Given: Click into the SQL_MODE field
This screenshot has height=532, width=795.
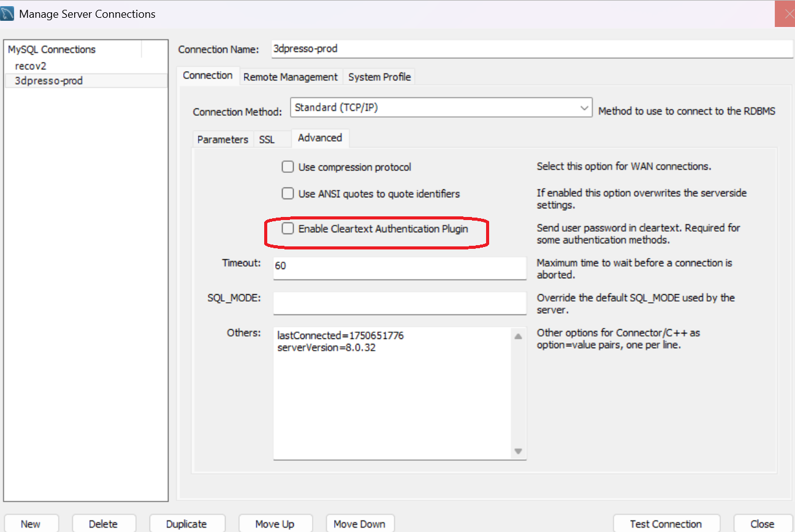Looking at the screenshot, I should click(x=400, y=303).
